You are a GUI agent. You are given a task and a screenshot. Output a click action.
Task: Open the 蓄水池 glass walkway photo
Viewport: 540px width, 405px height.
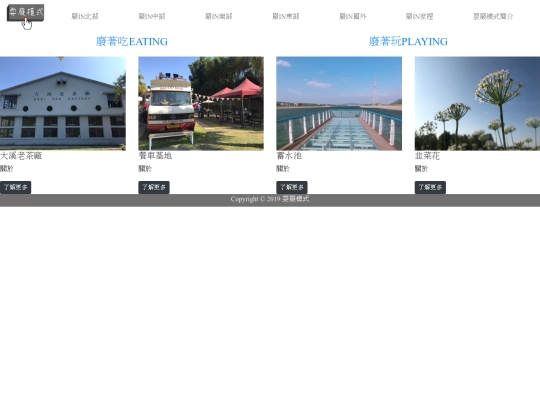click(x=339, y=104)
